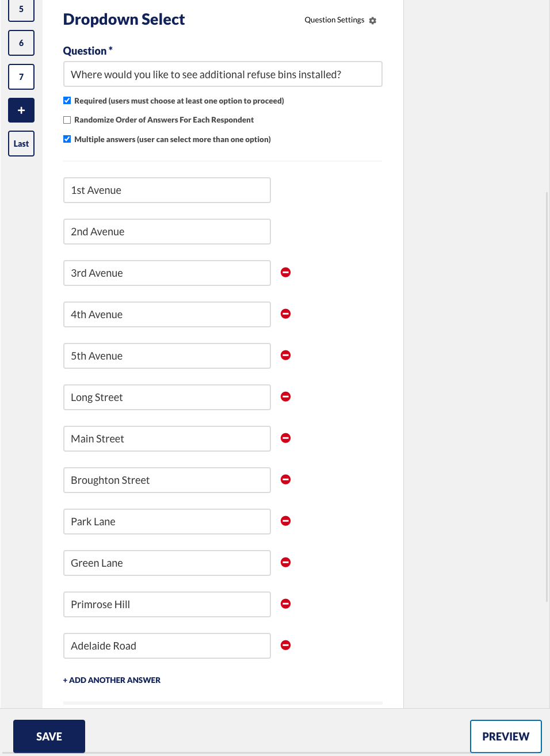
Task: Click the plus add-question button in sidebar
Action: [x=21, y=110]
